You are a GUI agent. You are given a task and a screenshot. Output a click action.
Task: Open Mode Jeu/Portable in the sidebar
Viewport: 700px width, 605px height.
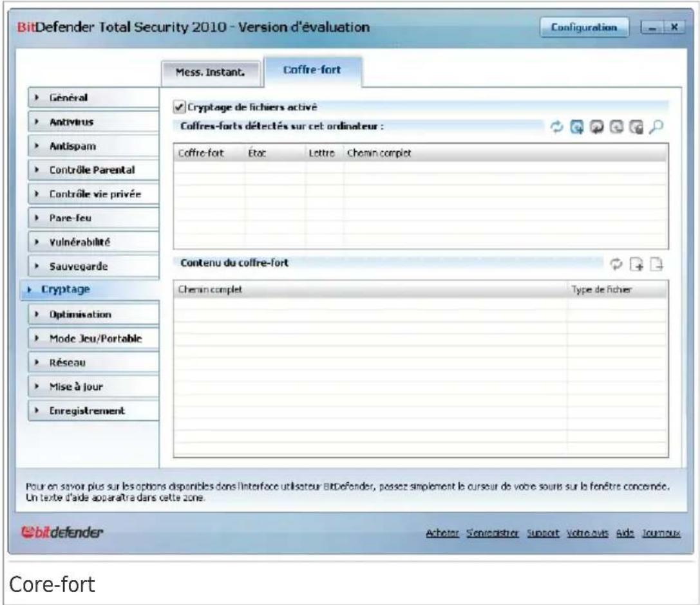pos(93,338)
